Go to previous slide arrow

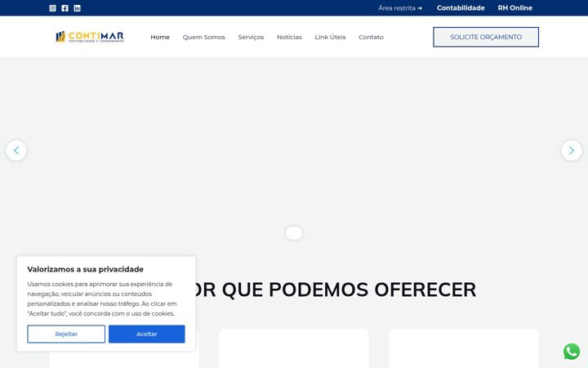(x=16, y=150)
